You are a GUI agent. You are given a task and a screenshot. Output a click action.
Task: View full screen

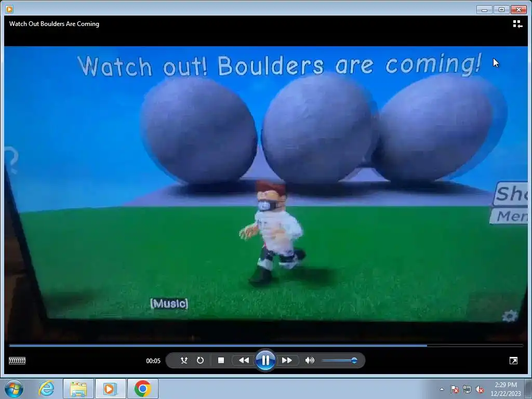tap(513, 361)
